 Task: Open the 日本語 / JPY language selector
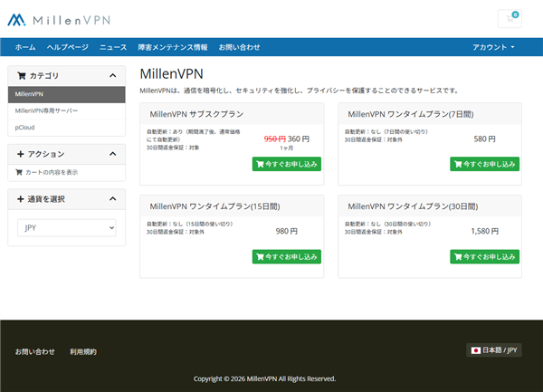[494, 350]
